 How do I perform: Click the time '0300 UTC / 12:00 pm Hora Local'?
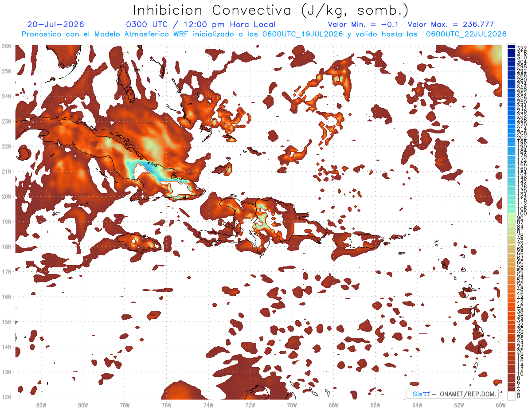(x=201, y=24)
